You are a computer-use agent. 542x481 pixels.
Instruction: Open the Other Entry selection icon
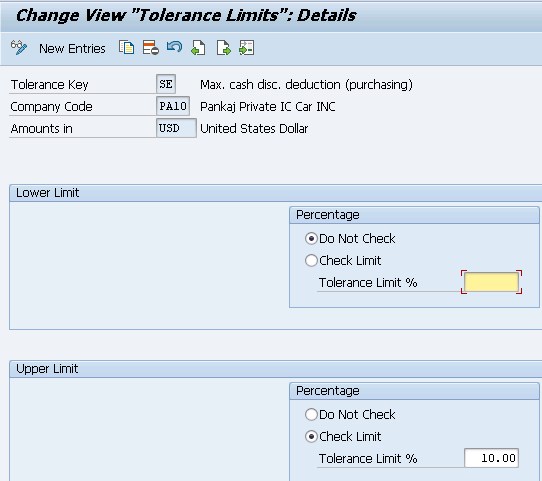tap(246, 48)
